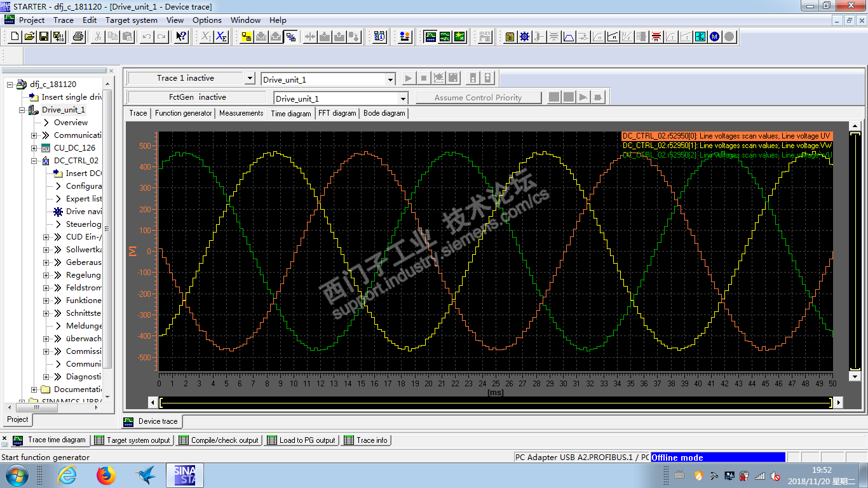
Task: Click the Firefox icon in the taskbar
Action: [106, 475]
